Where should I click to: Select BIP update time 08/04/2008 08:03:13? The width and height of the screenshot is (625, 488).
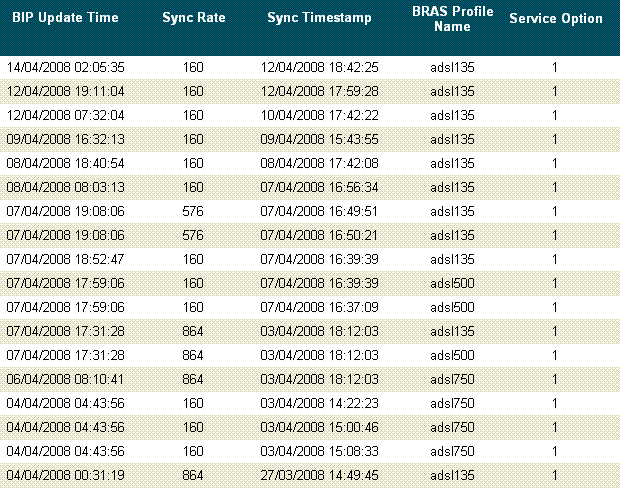[x=66, y=187]
